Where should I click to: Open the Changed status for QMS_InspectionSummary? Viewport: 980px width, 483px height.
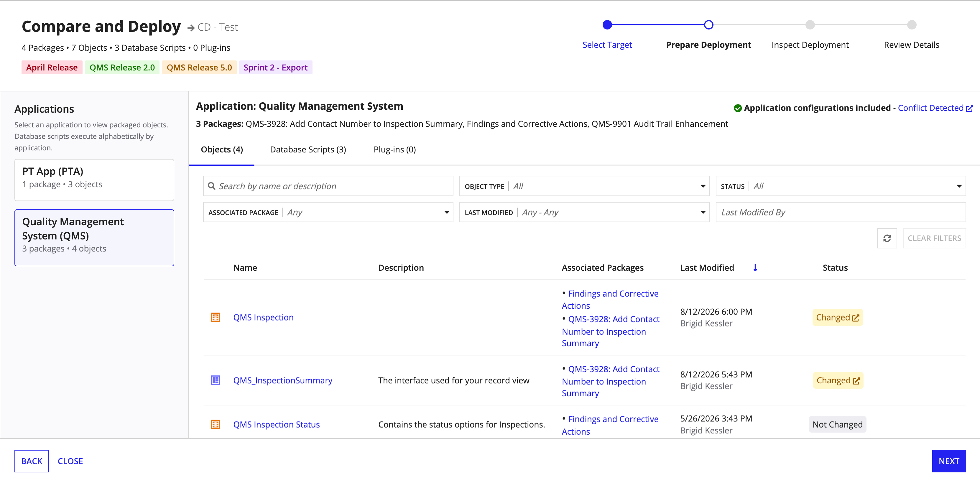(x=838, y=380)
